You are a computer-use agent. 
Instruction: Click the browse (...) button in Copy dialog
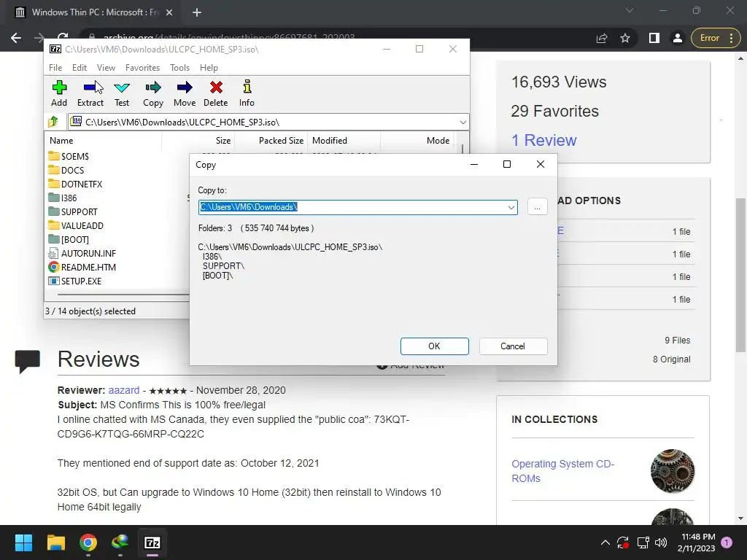(x=538, y=207)
